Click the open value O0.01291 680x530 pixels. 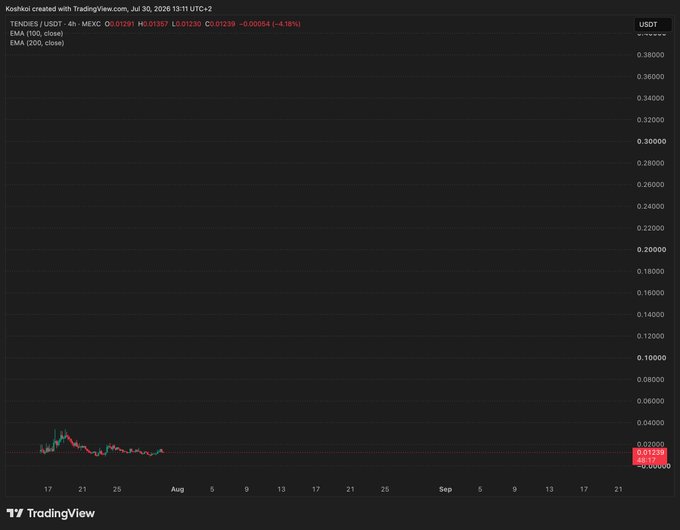click(x=119, y=24)
